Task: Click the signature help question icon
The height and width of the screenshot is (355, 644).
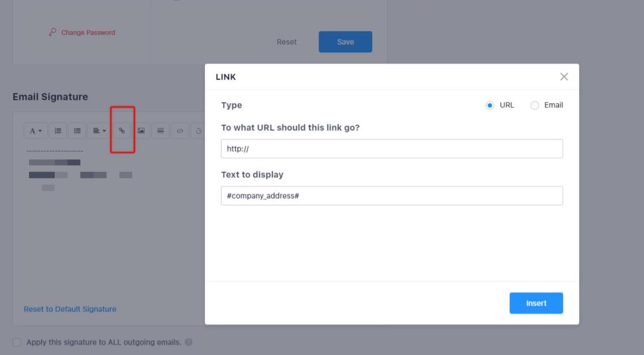Action: (x=189, y=342)
